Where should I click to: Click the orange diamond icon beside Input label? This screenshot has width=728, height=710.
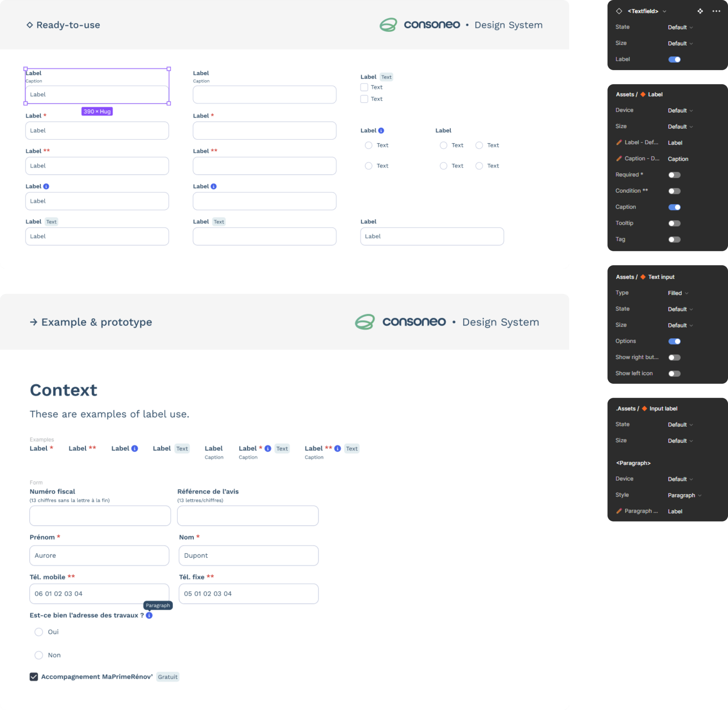(644, 408)
